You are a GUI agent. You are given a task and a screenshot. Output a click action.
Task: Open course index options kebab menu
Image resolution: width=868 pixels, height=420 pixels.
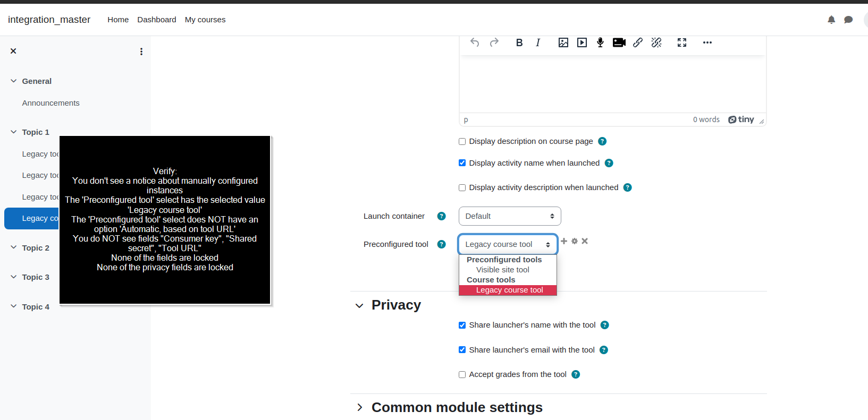[x=141, y=52]
